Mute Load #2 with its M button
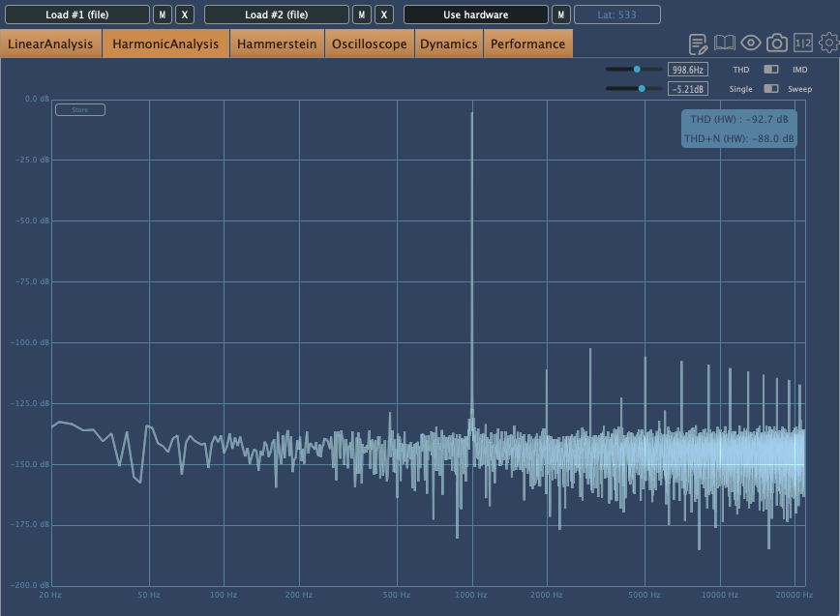This screenshot has width=840, height=616. pos(361,15)
